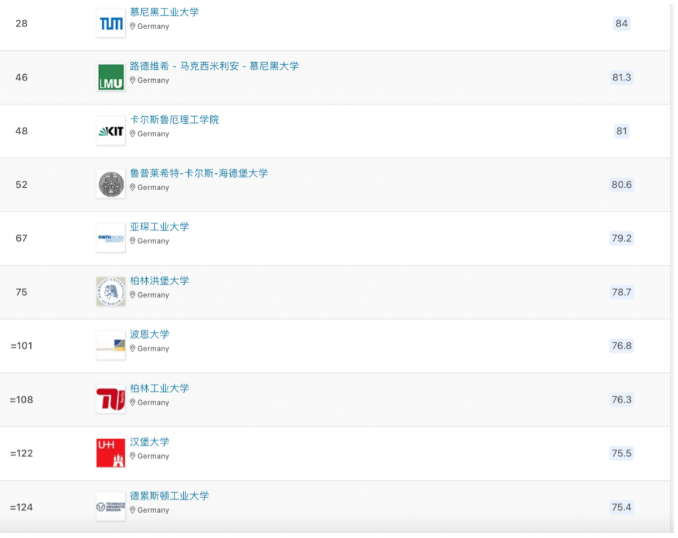Open the 德累斯顿工业大学 link
The image size is (678, 538).
(170, 496)
